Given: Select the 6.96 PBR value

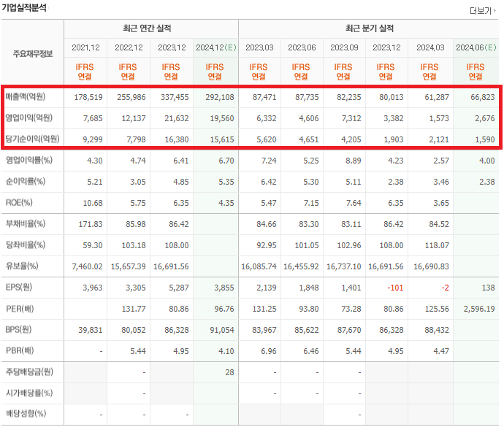Looking at the screenshot, I should (268, 352).
